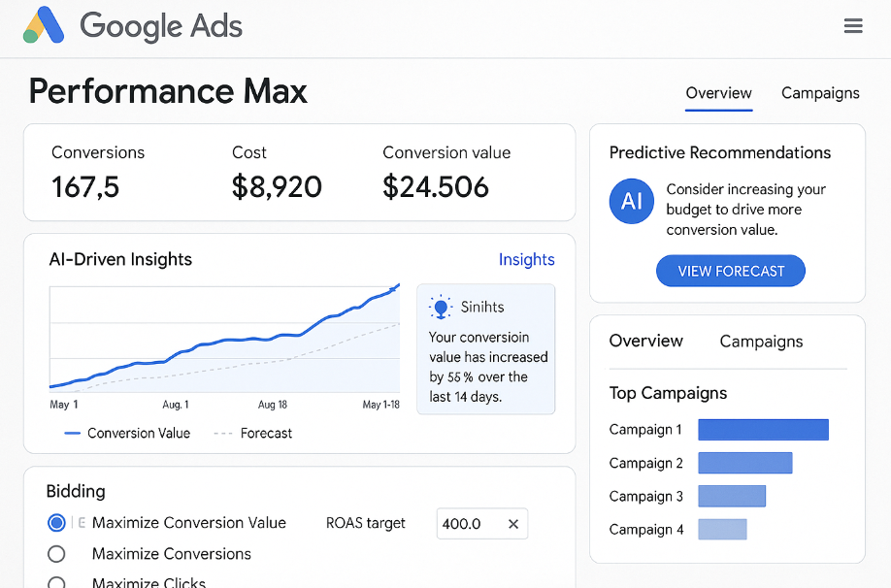Click the blue AI circle icon
The image size is (891, 588).
[631, 201]
